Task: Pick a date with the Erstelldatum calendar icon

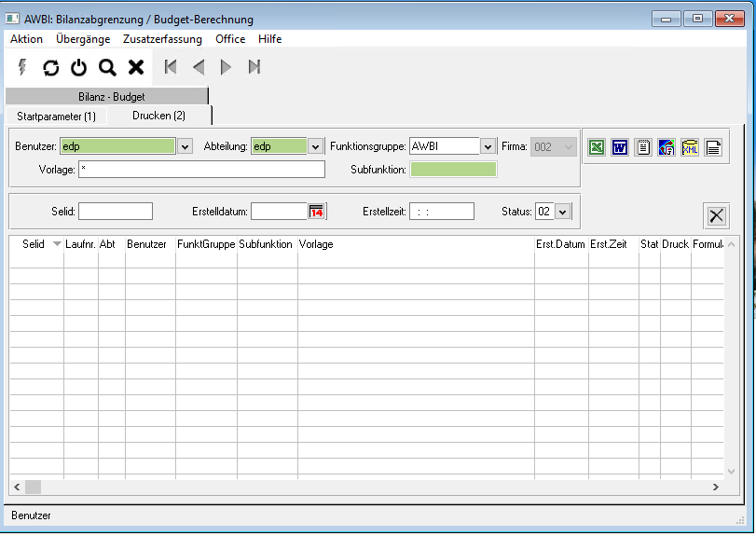Action: (x=316, y=212)
